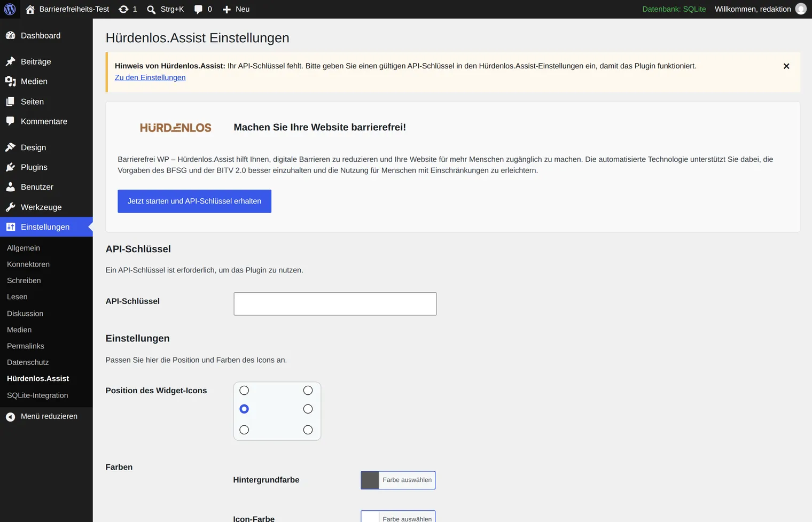Open the Strg+K search icon
This screenshot has width=812, height=522.
coord(151,9)
